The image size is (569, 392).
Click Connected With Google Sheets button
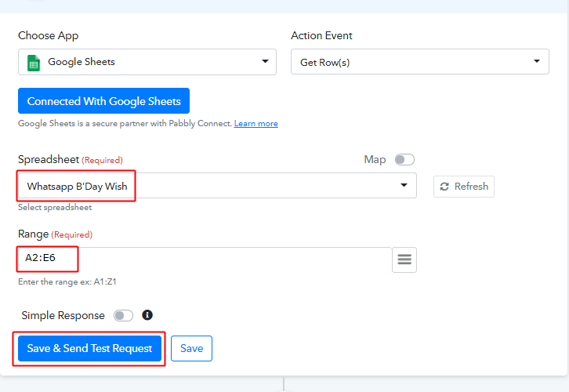pos(103,101)
